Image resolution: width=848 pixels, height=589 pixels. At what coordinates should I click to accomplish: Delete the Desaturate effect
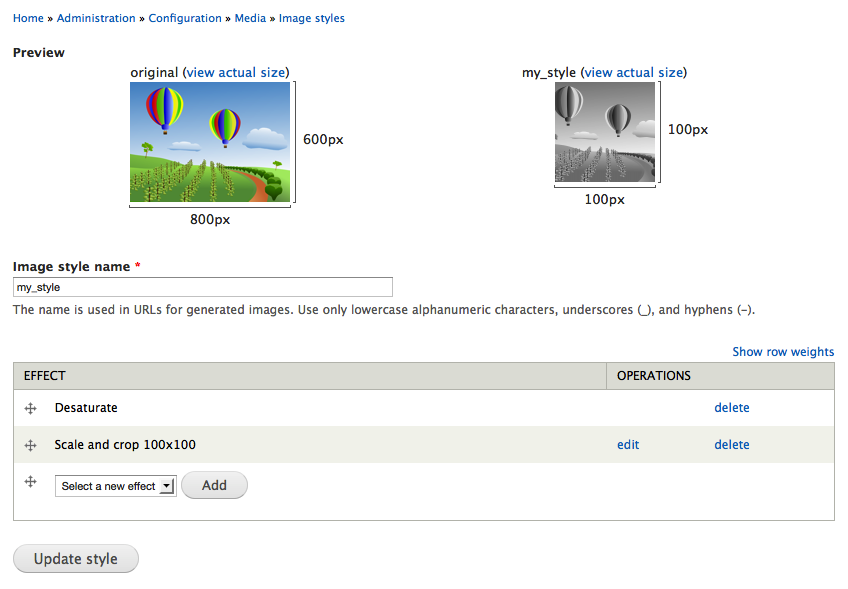tap(731, 408)
